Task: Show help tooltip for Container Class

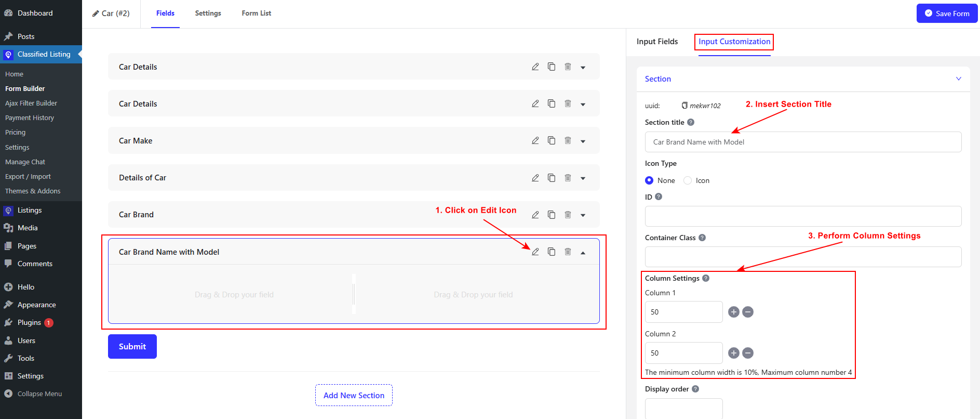Action: (702, 238)
